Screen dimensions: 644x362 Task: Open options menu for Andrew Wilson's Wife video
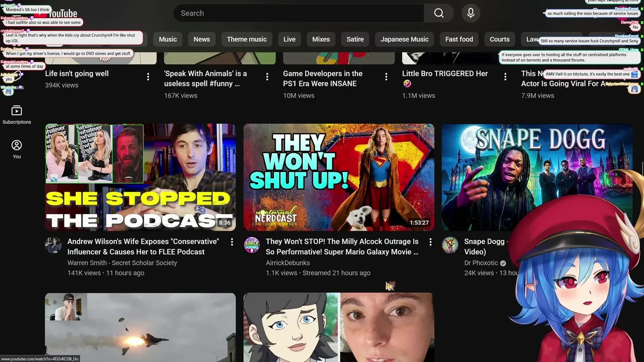[232, 242]
